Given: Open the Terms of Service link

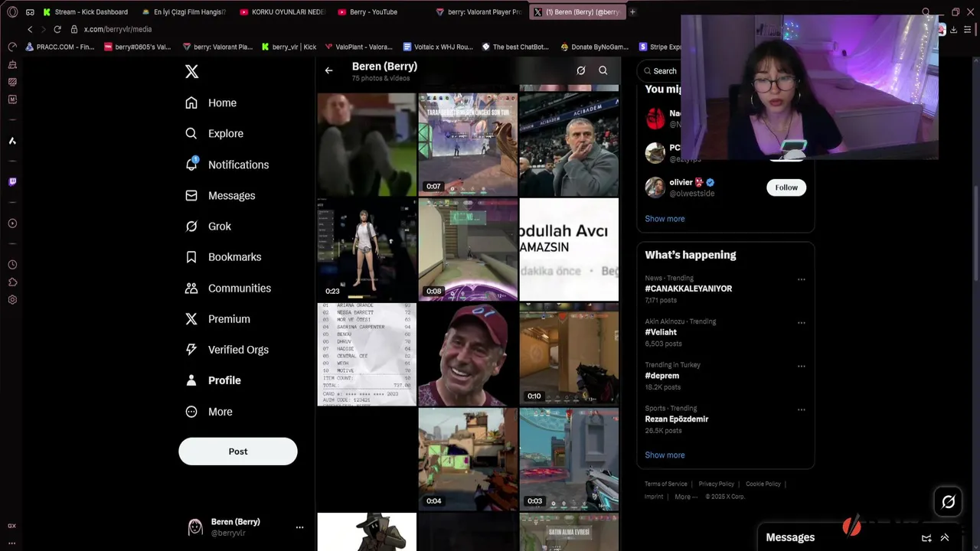Looking at the screenshot, I should point(666,484).
